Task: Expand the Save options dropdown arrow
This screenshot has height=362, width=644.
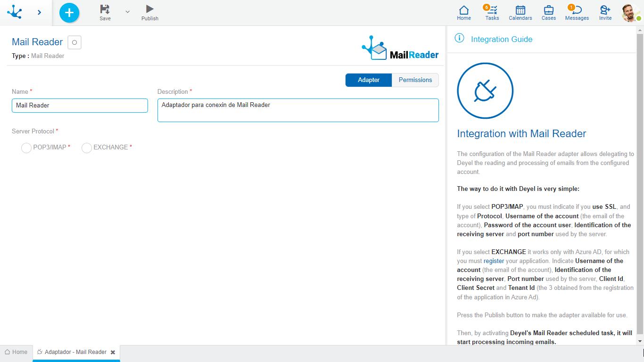Action: point(127,12)
